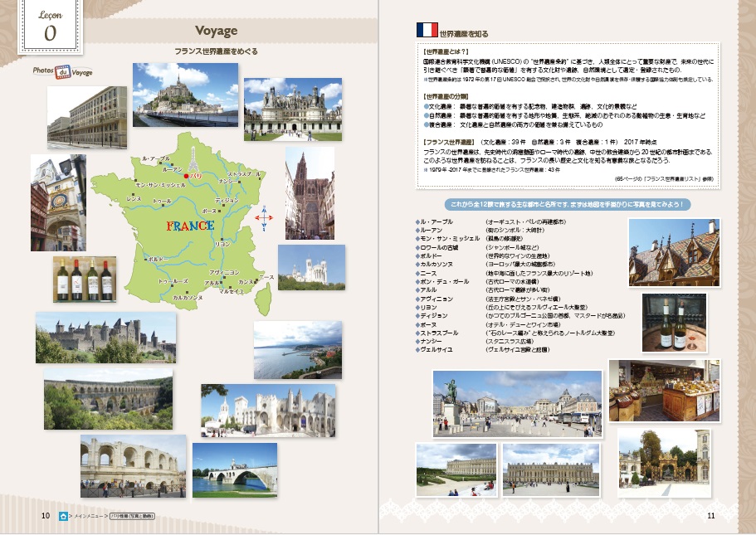Click the Photos du Voyage film icon
Screen dimensions: 756x535
pyautogui.click(x=63, y=72)
